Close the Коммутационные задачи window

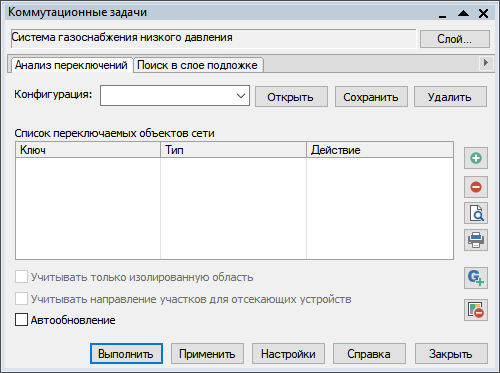point(483,13)
